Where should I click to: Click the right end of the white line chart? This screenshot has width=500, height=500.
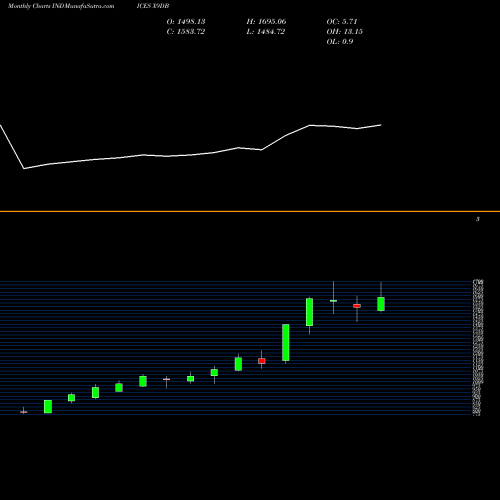point(381,125)
